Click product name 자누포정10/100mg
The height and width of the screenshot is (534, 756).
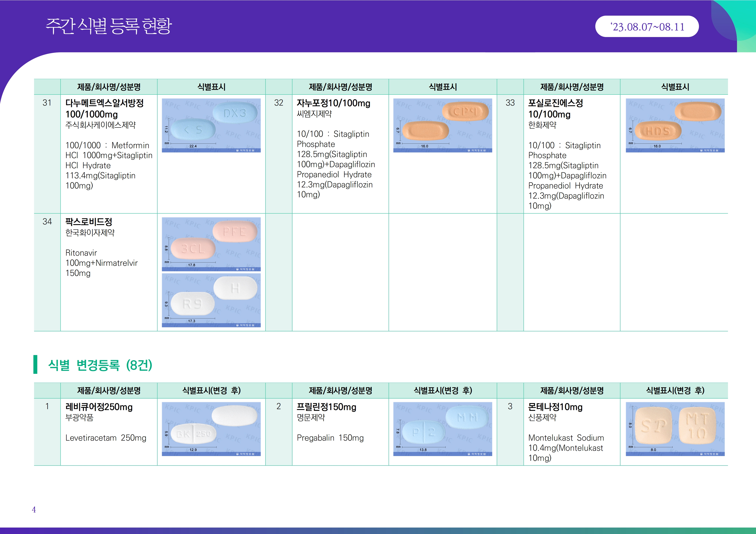point(333,103)
